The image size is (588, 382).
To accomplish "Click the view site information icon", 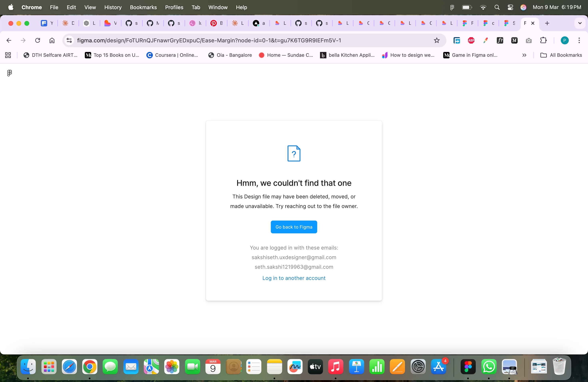I will click(x=69, y=41).
